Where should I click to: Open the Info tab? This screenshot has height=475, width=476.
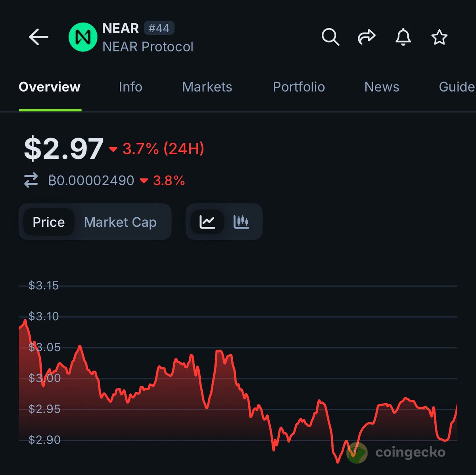pos(131,87)
